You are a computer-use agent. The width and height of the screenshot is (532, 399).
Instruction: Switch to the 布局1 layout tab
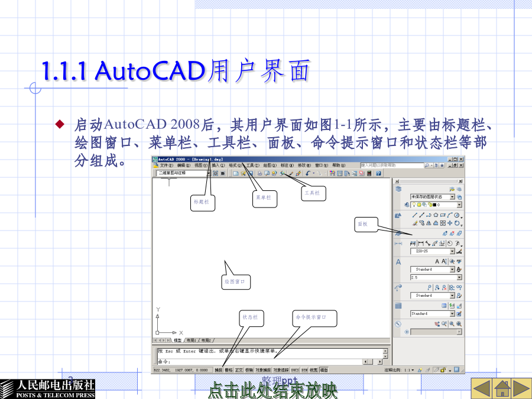[x=192, y=340]
